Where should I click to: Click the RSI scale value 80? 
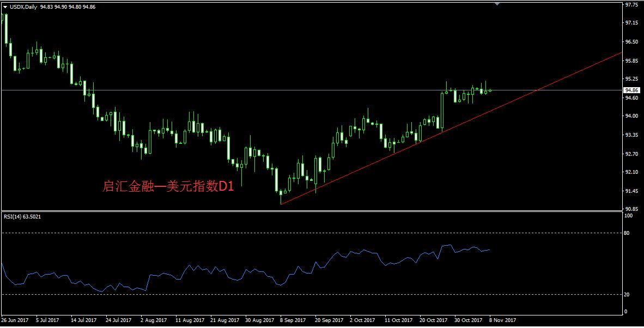[x=627, y=233]
